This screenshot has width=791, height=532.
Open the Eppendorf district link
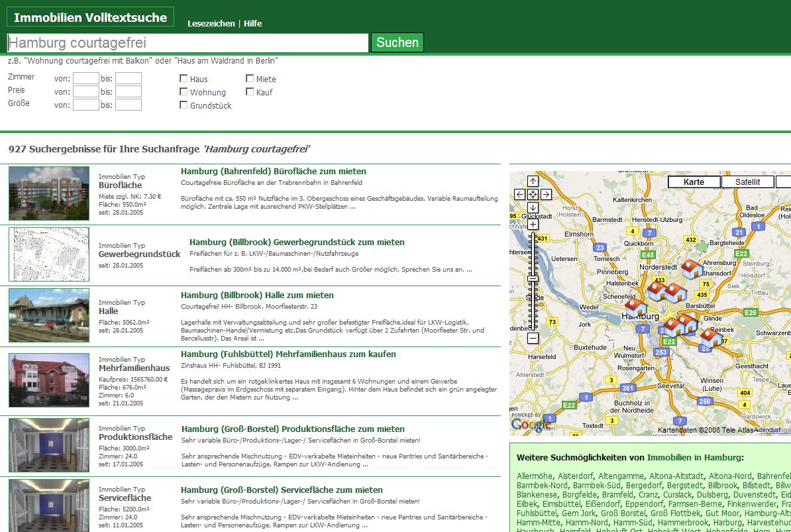pos(644,504)
